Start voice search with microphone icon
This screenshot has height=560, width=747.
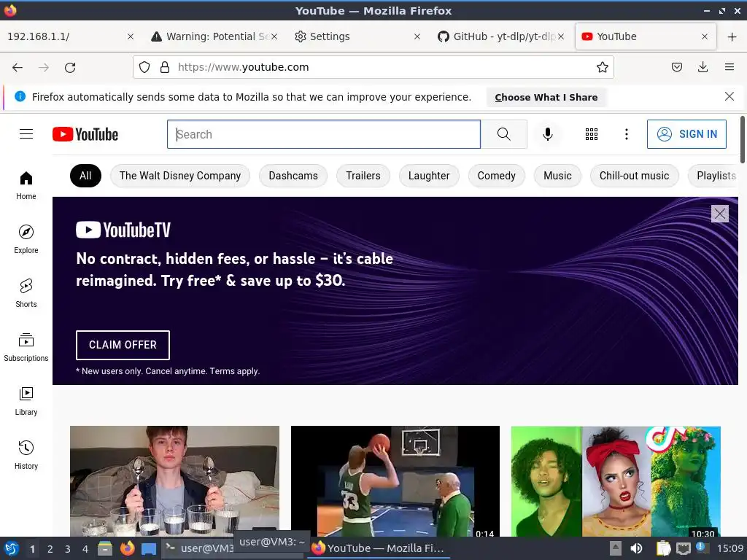pyautogui.click(x=548, y=134)
